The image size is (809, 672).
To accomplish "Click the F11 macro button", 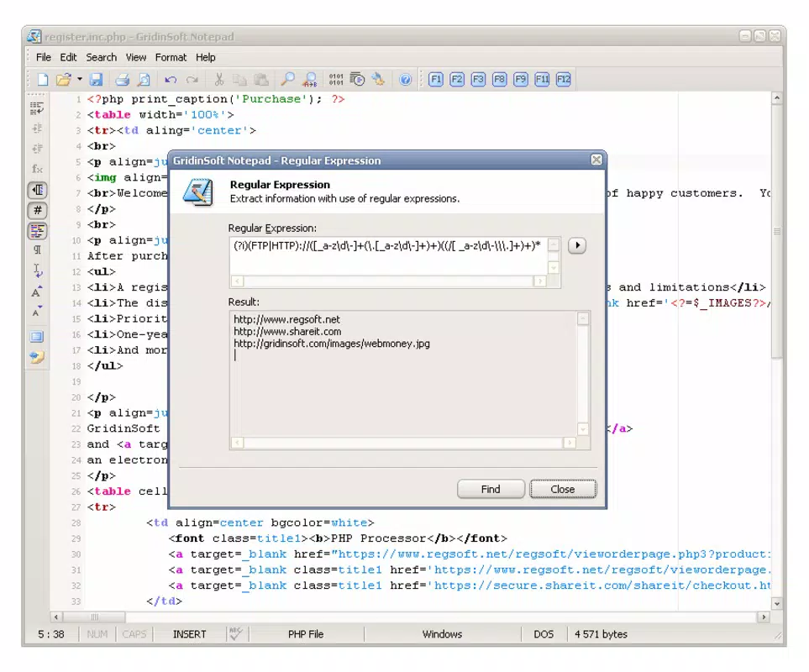I will 542,80.
